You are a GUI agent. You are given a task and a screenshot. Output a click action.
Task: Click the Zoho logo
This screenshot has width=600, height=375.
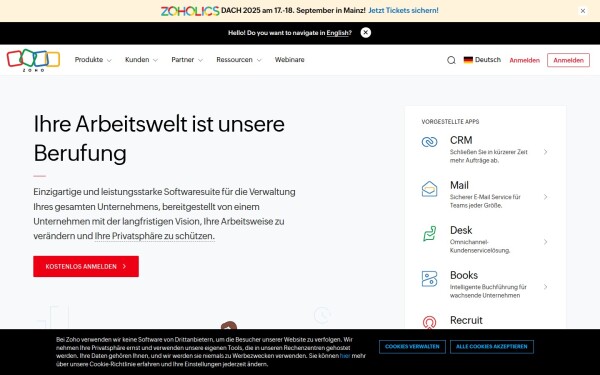[x=33, y=60]
